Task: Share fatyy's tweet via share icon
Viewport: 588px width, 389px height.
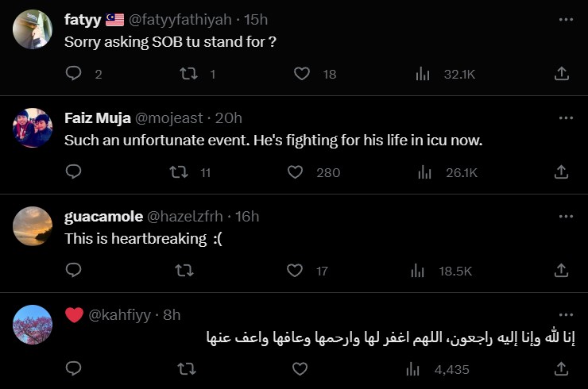Action: click(561, 74)
